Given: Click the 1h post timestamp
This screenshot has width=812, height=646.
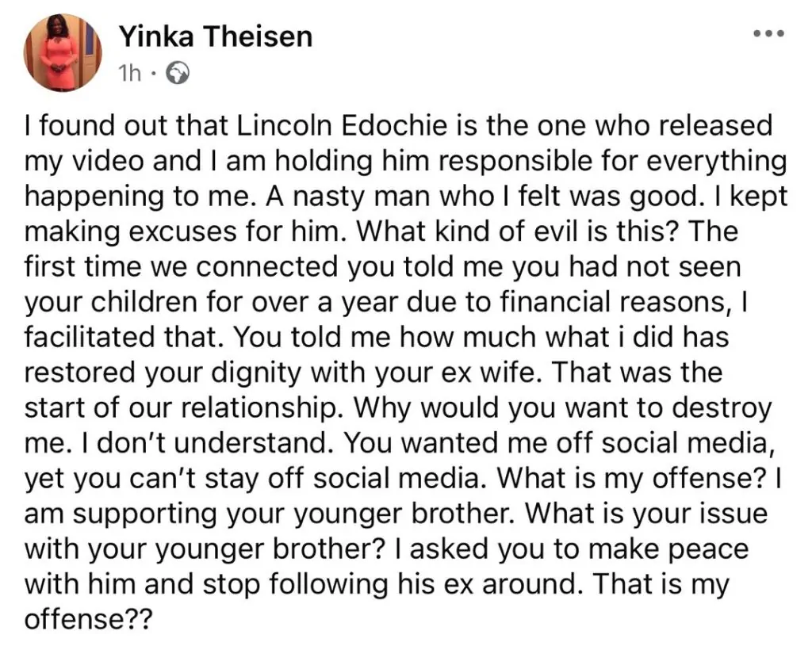Looking at the screenshot, I should [128, 74].
